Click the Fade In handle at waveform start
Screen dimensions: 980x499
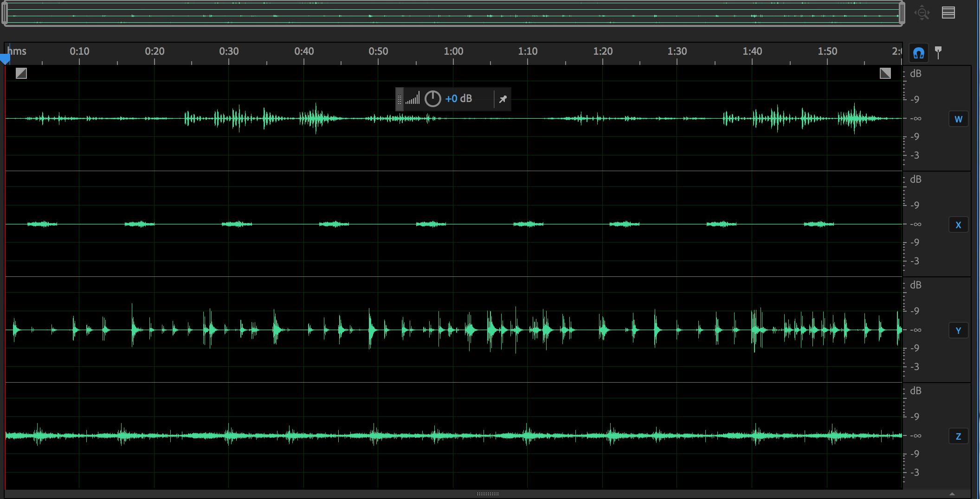(21, 73)
